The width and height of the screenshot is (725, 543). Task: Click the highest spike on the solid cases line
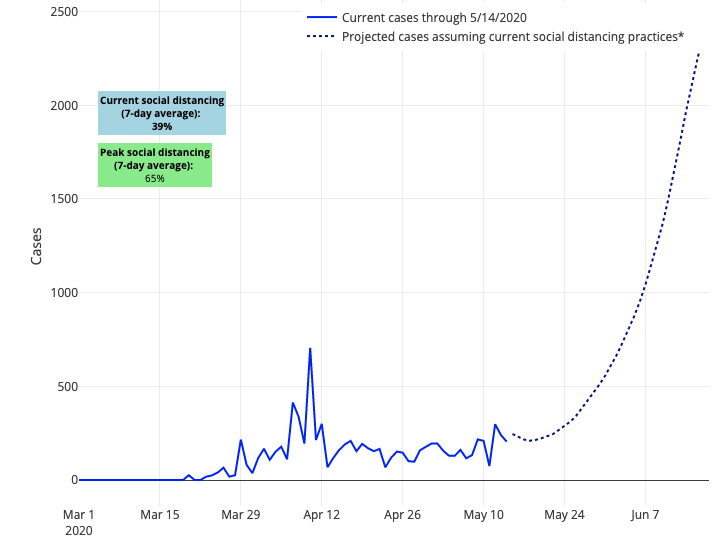[310, 349]
